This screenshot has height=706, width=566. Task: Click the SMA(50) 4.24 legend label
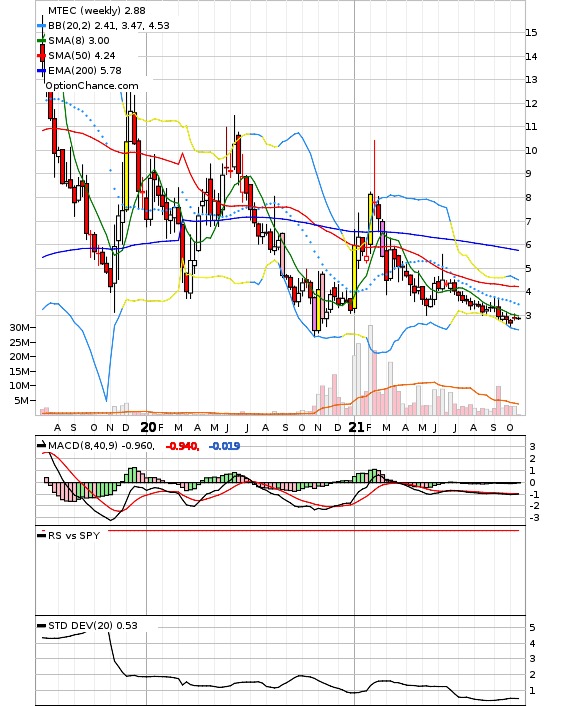(82, 56)
